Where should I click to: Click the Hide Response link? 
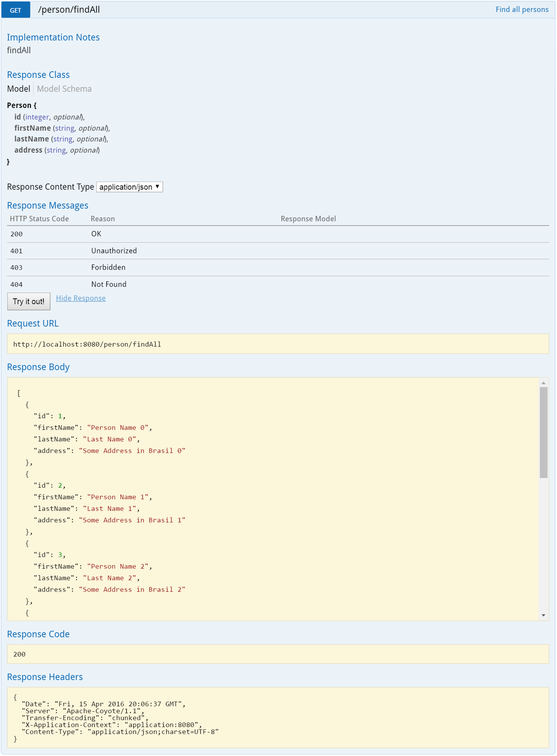(81, 298)
